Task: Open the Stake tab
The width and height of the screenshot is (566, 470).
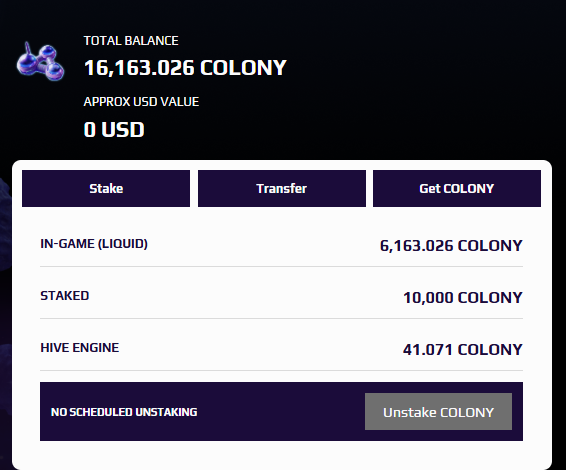Action: coord(106,188)
